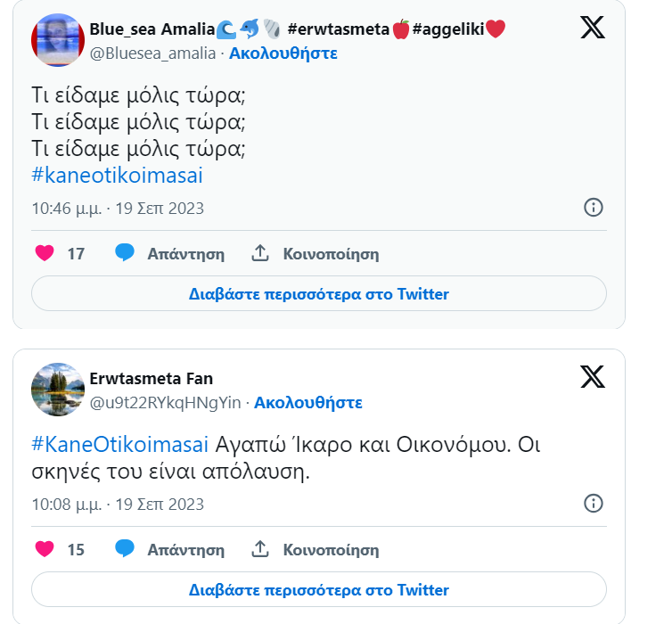The width and height of the screenshot is (672, 624).
Task: Like the Blue_sea Amalia tweet with heart icon
Action: (45, 254)
